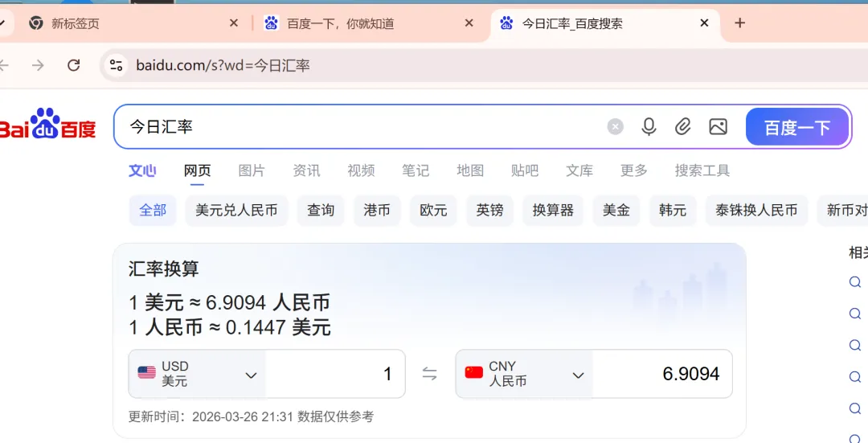Select the 换算器 filter chip
The width and height of the screenshot is (868, 443).
553,211
